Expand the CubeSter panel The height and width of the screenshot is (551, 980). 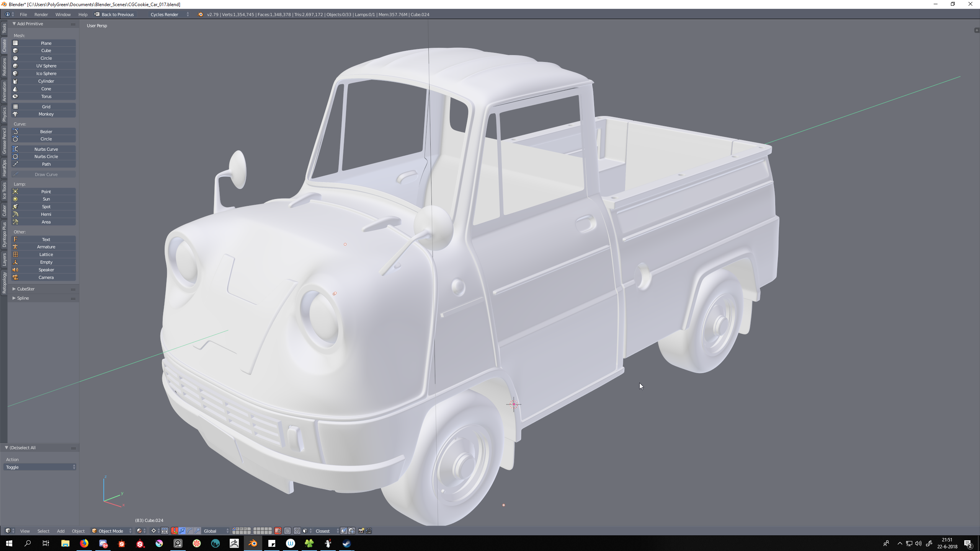[x=26, y=289]
